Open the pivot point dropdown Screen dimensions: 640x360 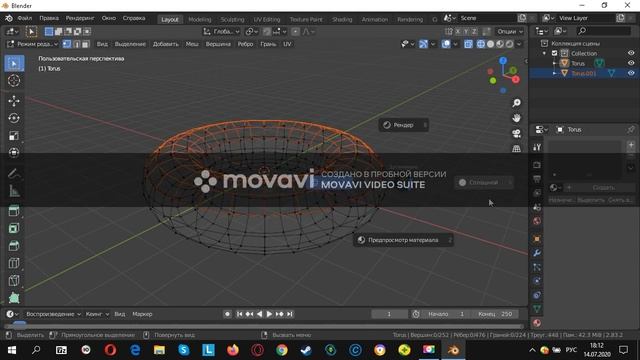point(251,31)
